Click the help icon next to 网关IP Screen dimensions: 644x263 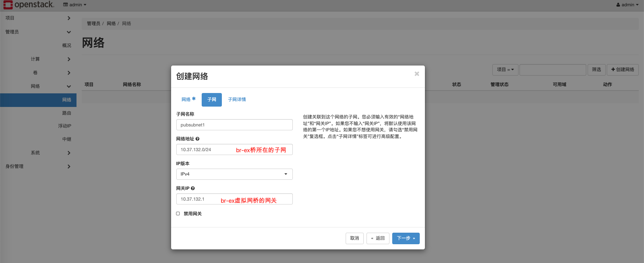coord(193,188)
